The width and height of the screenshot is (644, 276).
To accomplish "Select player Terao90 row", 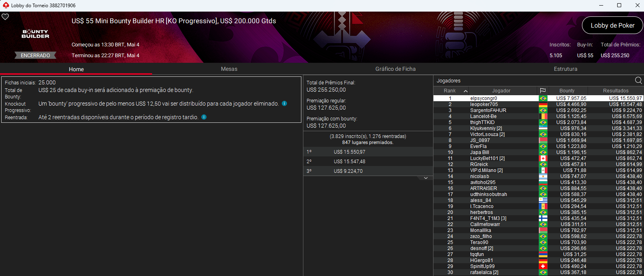I will pos(538,242).
